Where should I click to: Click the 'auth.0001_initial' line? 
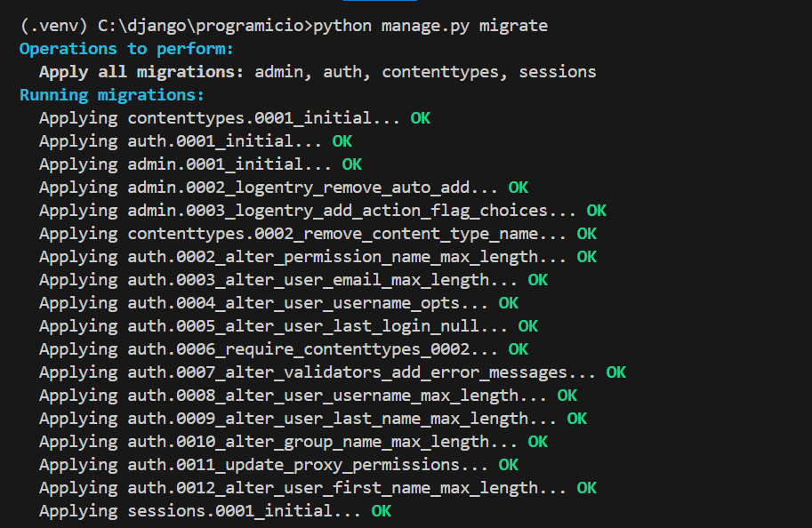196,141
